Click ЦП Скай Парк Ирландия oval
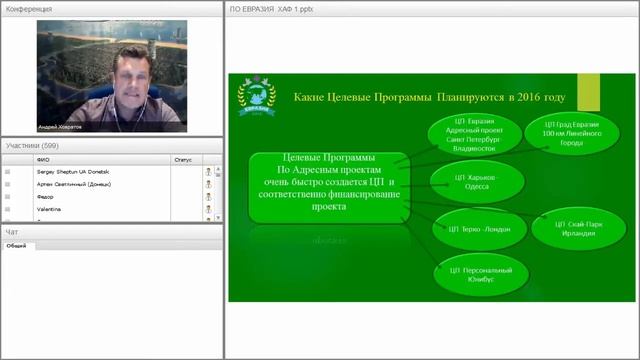Screen dimensions: 640x360 click(x=578, y=229)
